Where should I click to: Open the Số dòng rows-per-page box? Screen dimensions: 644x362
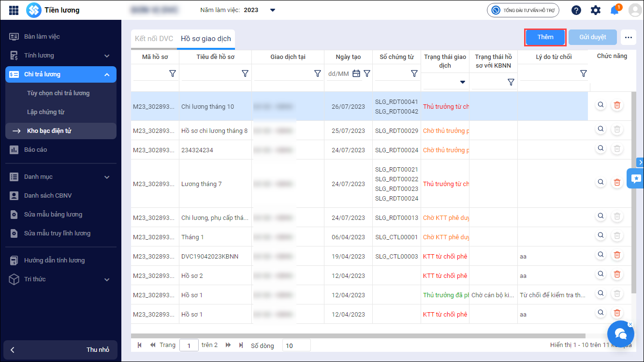(296, 345)
